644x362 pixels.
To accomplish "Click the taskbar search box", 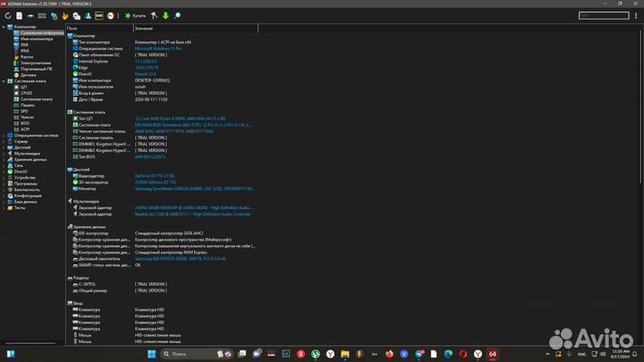I will coord(197,354).
